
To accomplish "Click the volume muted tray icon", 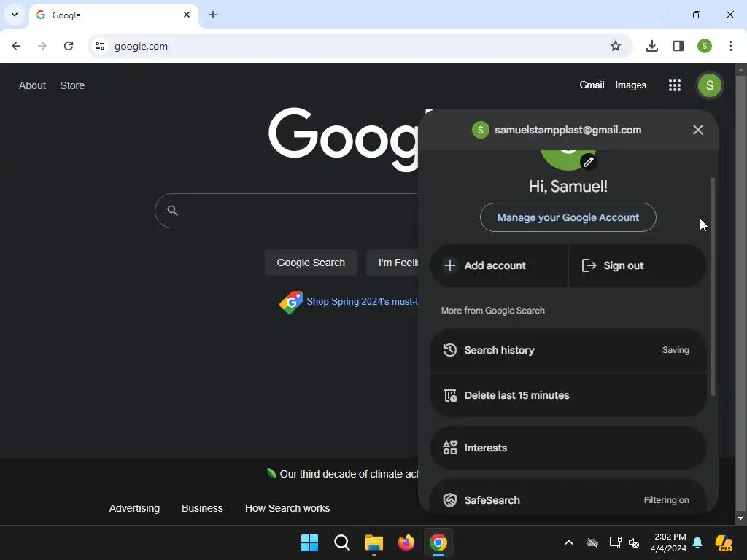I will click(634, 542).
